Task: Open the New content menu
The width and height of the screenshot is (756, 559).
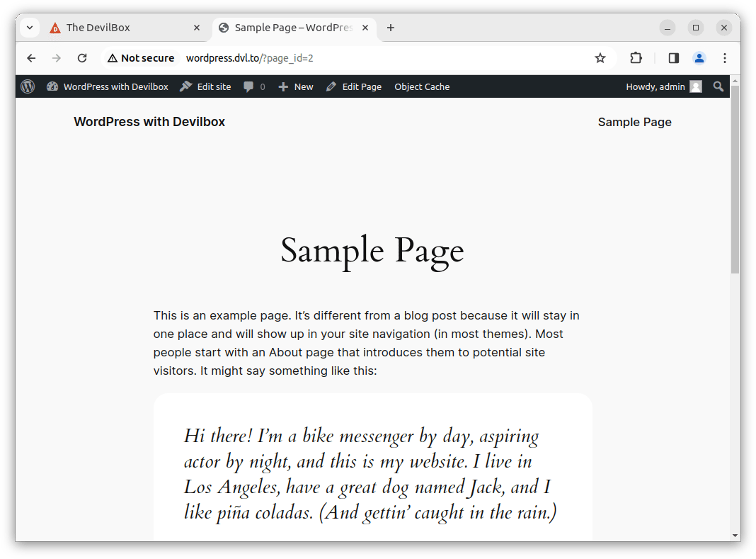Action: coord(296,86)
